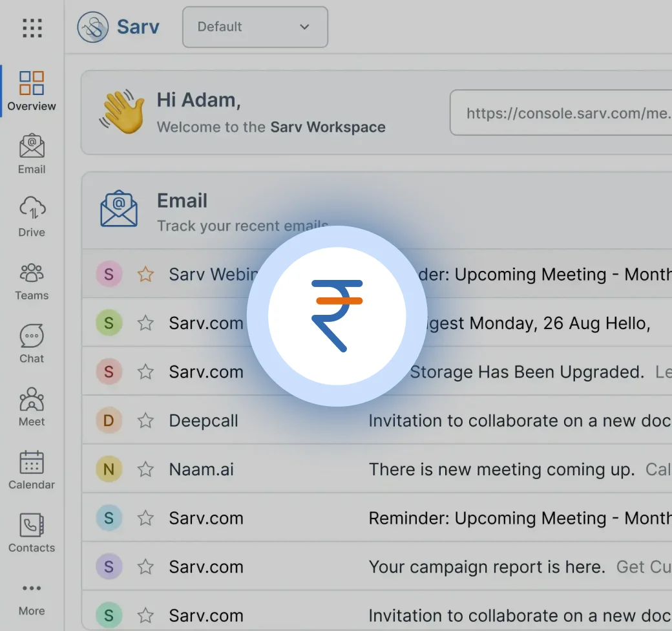Open Chat from the sidebar

(x=32, y=344)
